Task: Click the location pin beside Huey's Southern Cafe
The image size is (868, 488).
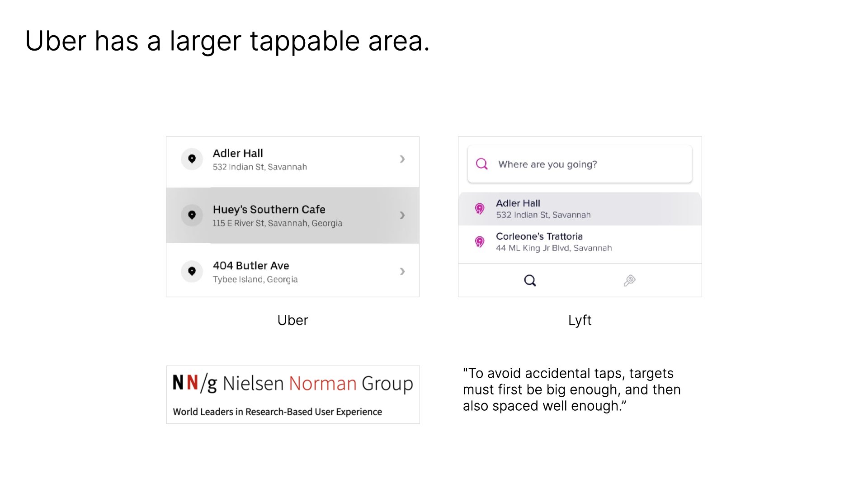Action: coord(192,215)
